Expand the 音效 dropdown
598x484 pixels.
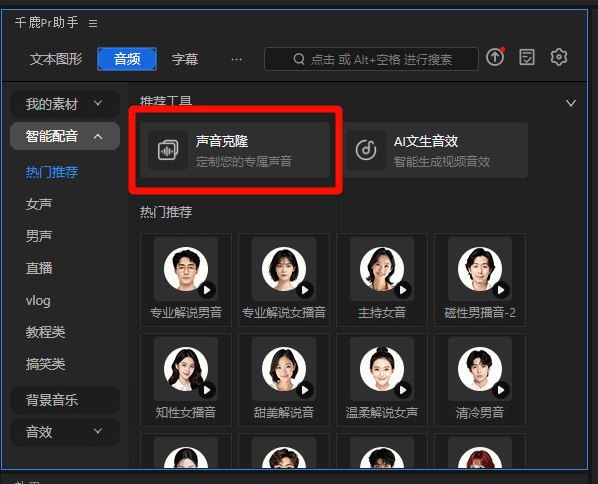click(x=65, y=432)
